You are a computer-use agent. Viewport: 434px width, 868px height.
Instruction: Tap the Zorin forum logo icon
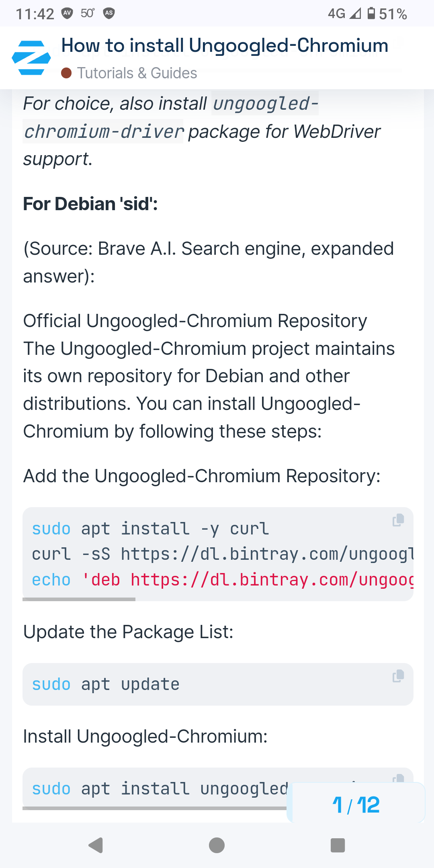click(31, 58)
